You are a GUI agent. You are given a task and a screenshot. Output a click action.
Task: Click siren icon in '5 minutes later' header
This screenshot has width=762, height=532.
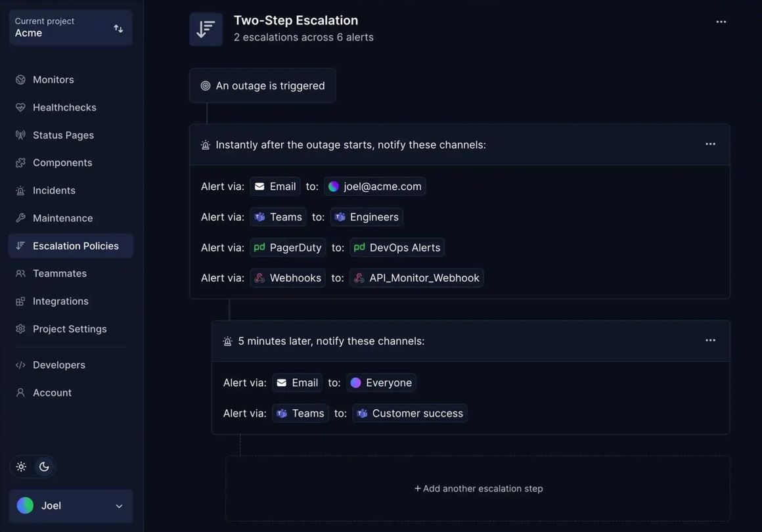click(227, 341)
